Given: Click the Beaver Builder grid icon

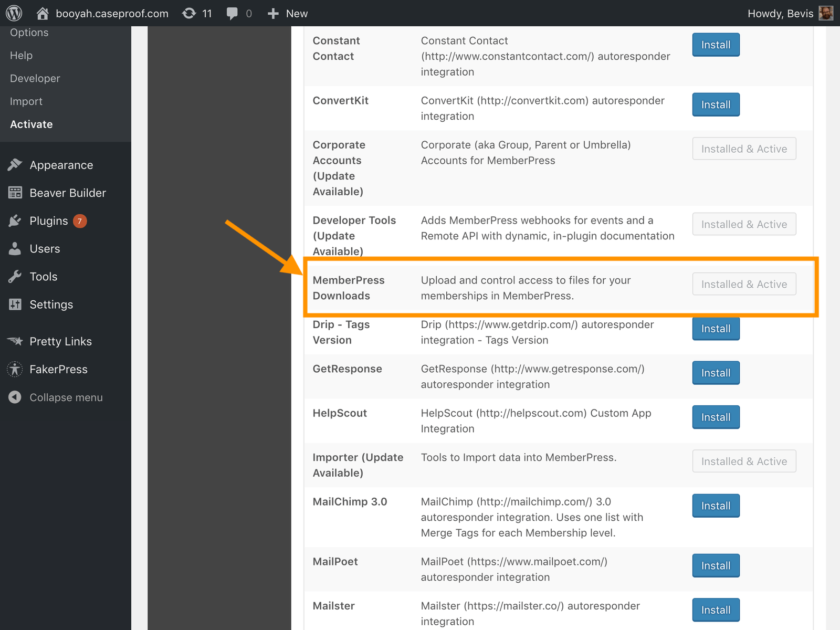Looking at the screenshot, I should pyautogui.click(x=15, y=193).
